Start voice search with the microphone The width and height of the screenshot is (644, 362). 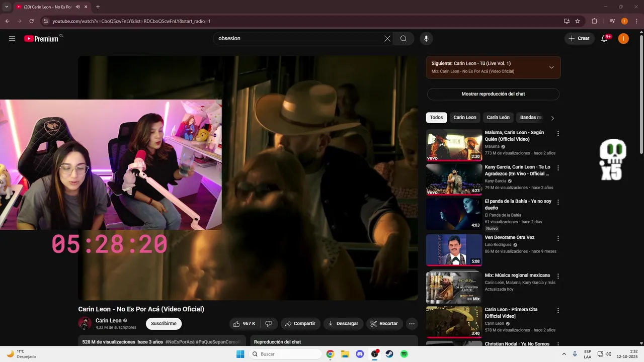[426, 38]
